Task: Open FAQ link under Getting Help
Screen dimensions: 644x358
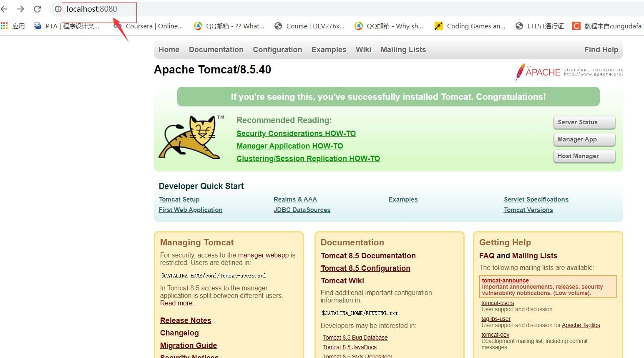Action: (x=487, y=256)
